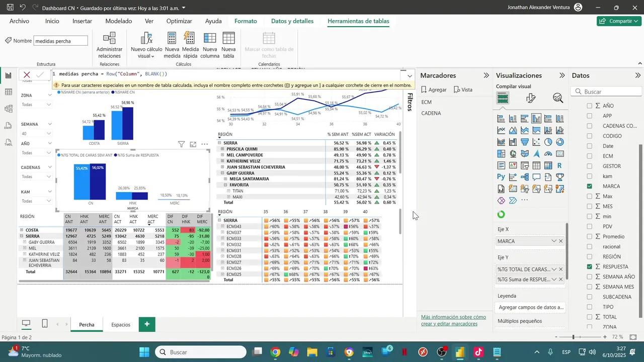
Task: Expand COSTA row in region table
Action: (22, 230)
